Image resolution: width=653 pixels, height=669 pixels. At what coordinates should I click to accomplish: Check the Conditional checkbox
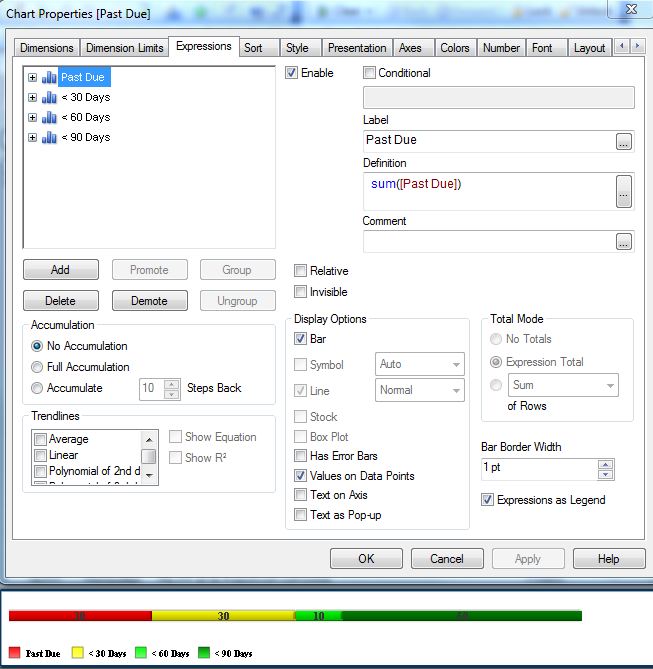[x=369, y=73]
